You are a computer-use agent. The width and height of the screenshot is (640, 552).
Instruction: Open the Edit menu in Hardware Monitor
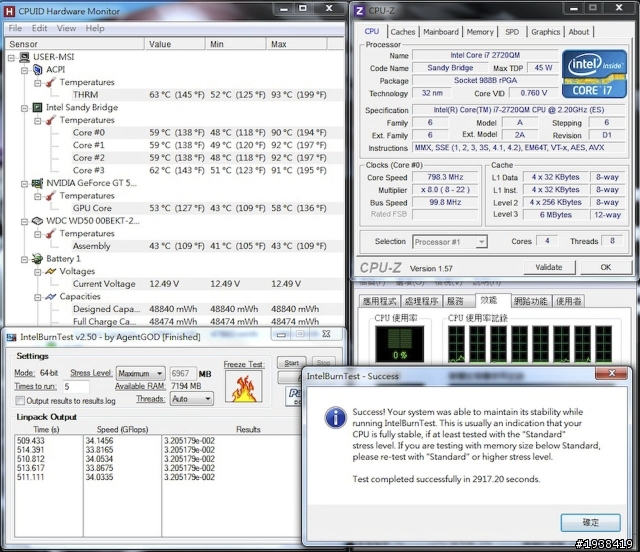click(39, 28)
